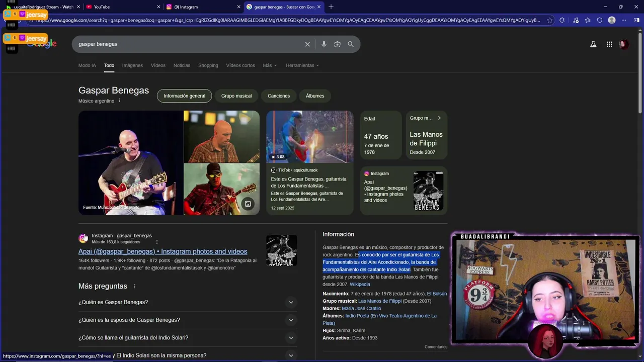Open the Google account avatar
644x362 pixels.
[x=624, y=44]
